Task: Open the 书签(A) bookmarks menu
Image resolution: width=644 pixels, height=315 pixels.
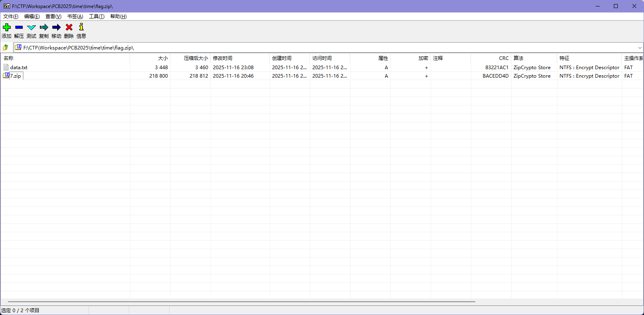Action: (75, 16)
